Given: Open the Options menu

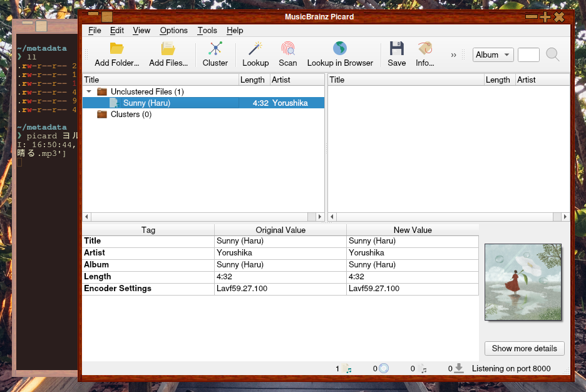Looking at the screenshot, I should (173, 30).
